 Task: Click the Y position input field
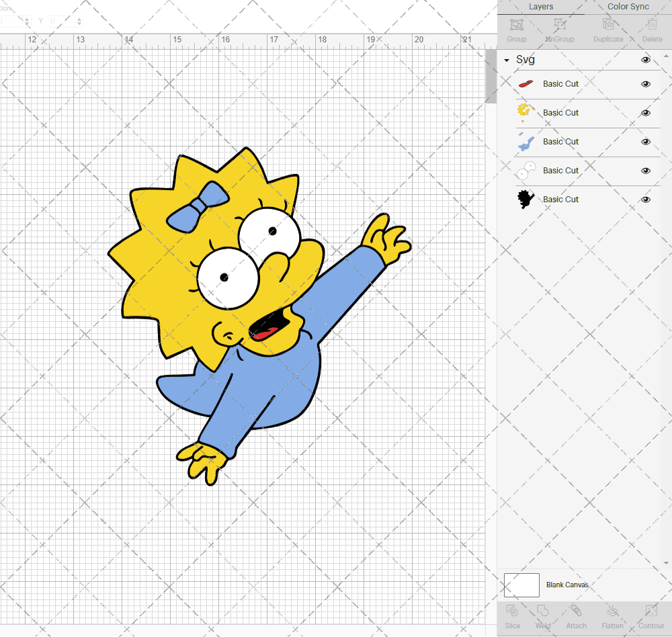[x=61, y=21]
